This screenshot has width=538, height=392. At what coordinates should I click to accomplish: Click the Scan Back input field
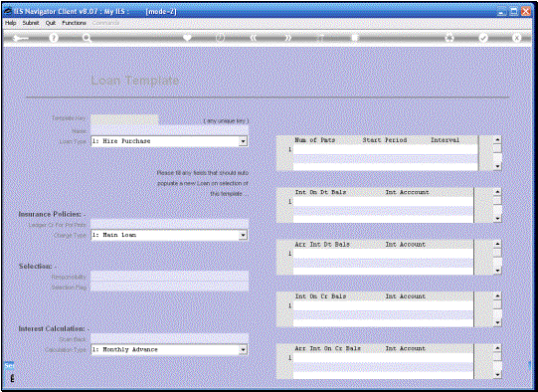pos(169,338)
